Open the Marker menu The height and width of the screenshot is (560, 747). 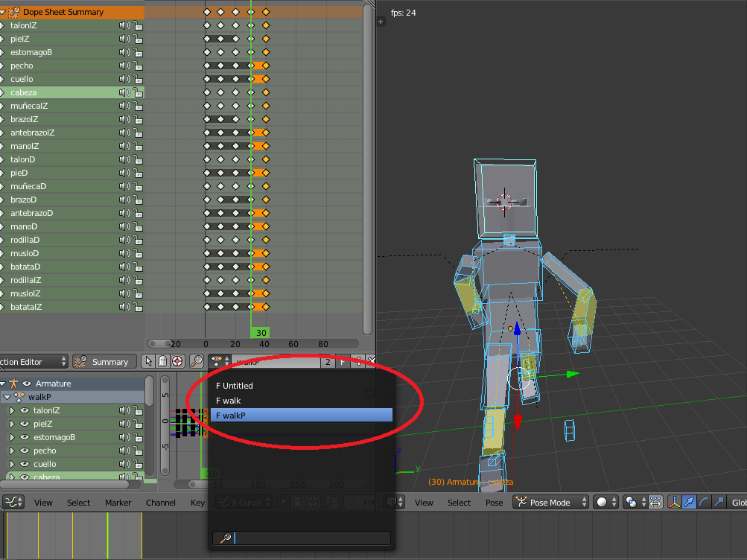click(118, 503)
